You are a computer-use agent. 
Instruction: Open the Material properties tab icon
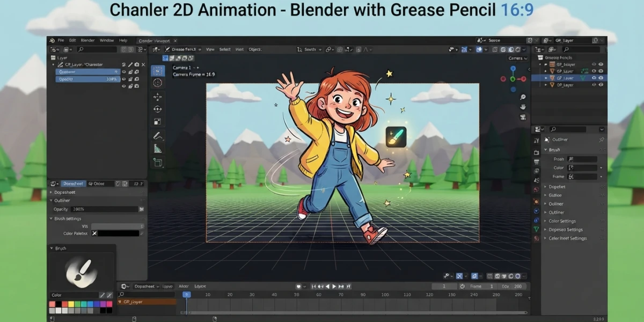click(536, 239)
